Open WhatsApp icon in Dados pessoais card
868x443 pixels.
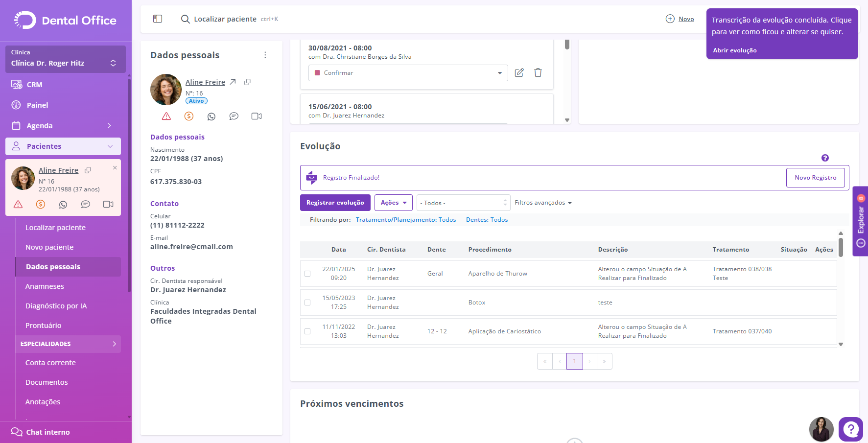(211, 117)
